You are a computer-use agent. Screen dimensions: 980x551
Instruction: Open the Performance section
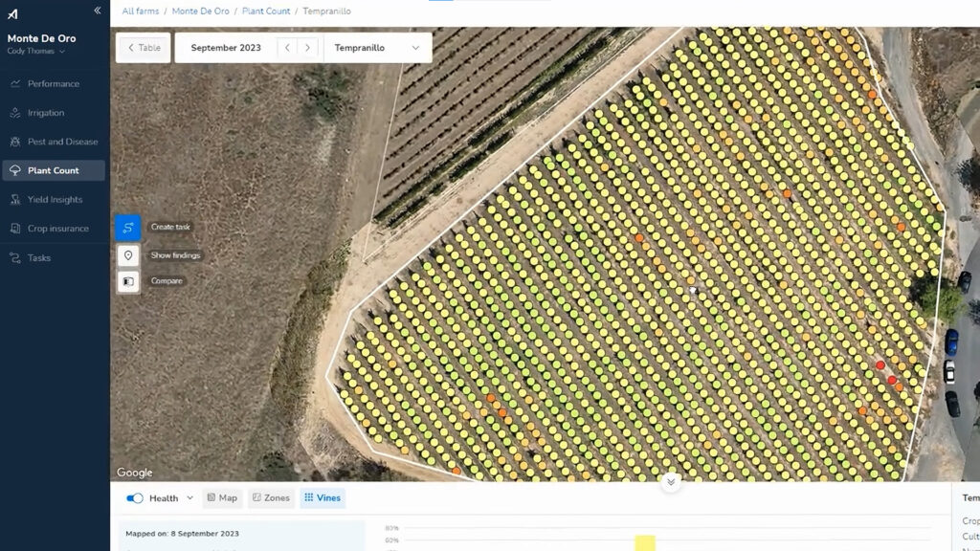(54, 84)
